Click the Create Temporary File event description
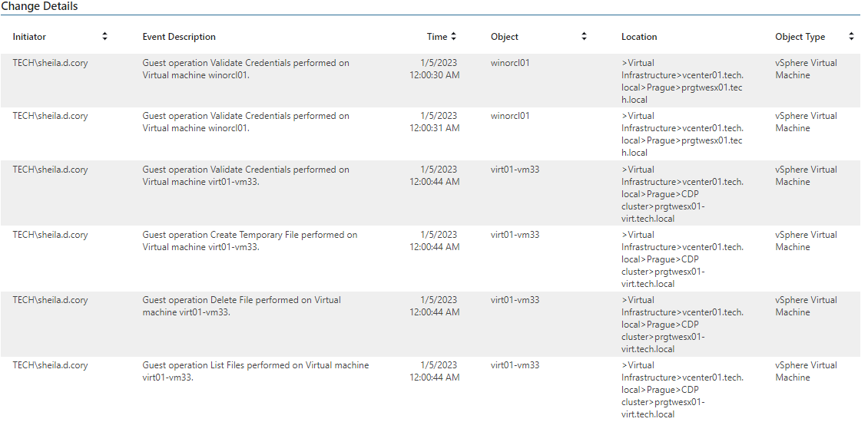 [250, 241]
